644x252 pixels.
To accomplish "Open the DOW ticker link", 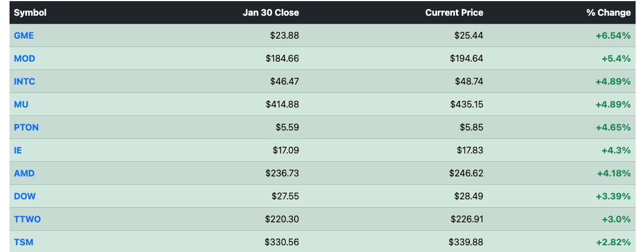I will [x=25, y=196].
